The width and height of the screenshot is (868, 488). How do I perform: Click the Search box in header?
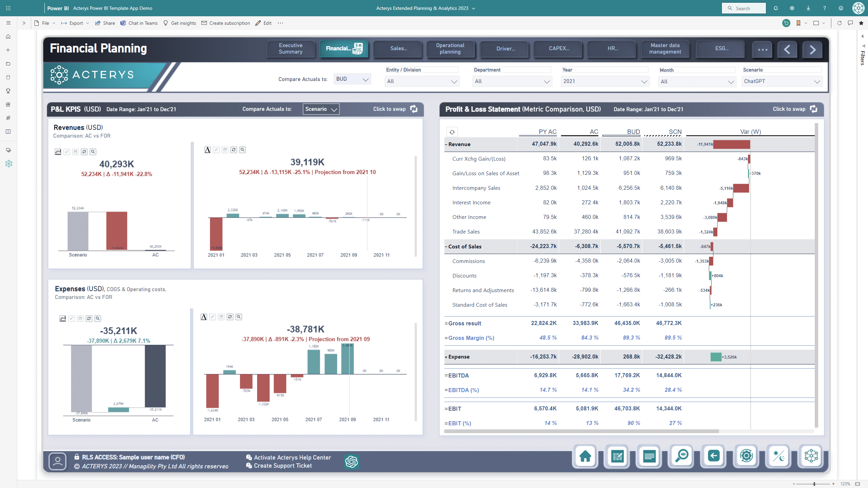744,8
